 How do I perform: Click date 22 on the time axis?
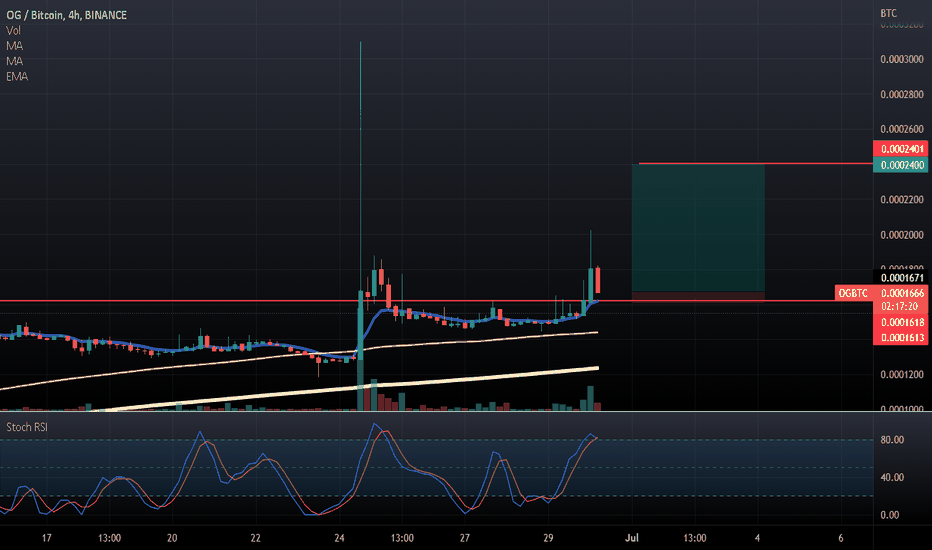pyautogui.click(x=255, y=538)
